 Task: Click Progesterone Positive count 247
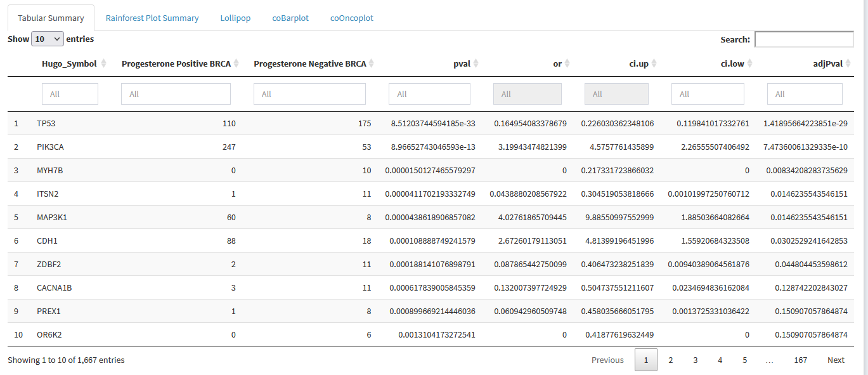coord(229,147)
